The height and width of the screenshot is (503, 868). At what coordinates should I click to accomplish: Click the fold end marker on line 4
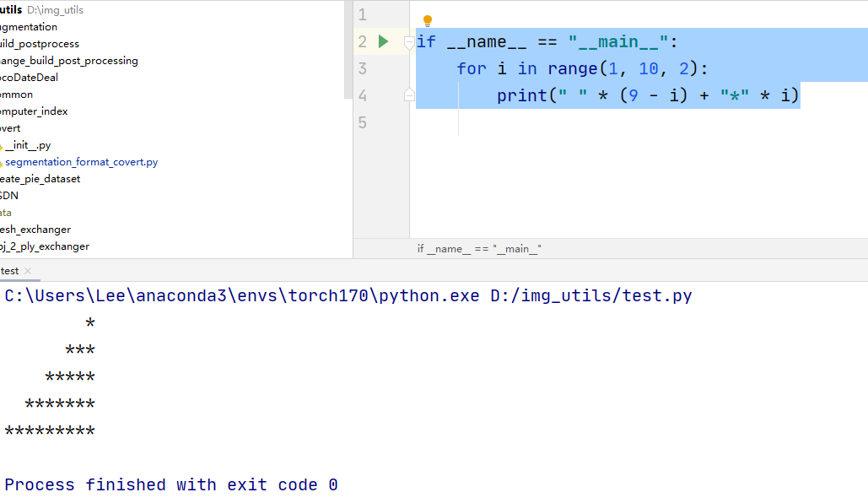point(409,95)
